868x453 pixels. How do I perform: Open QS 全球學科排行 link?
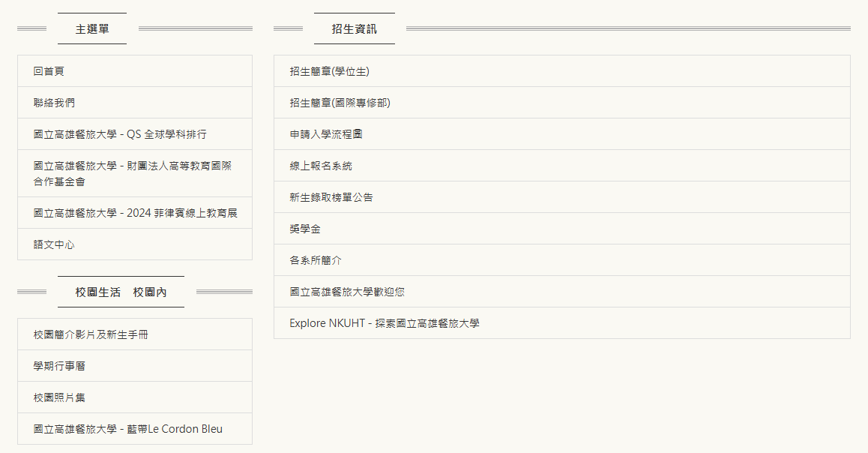[x=120, y=134]
